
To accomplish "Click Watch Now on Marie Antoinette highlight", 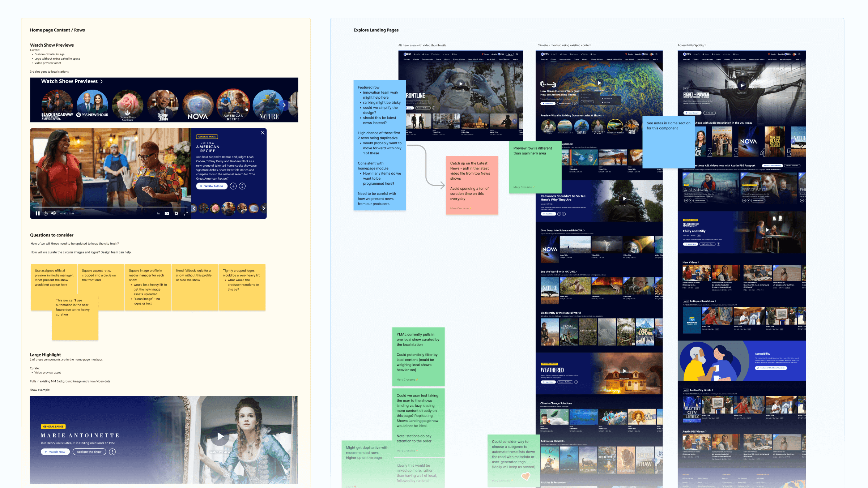I will click(55, 451).
